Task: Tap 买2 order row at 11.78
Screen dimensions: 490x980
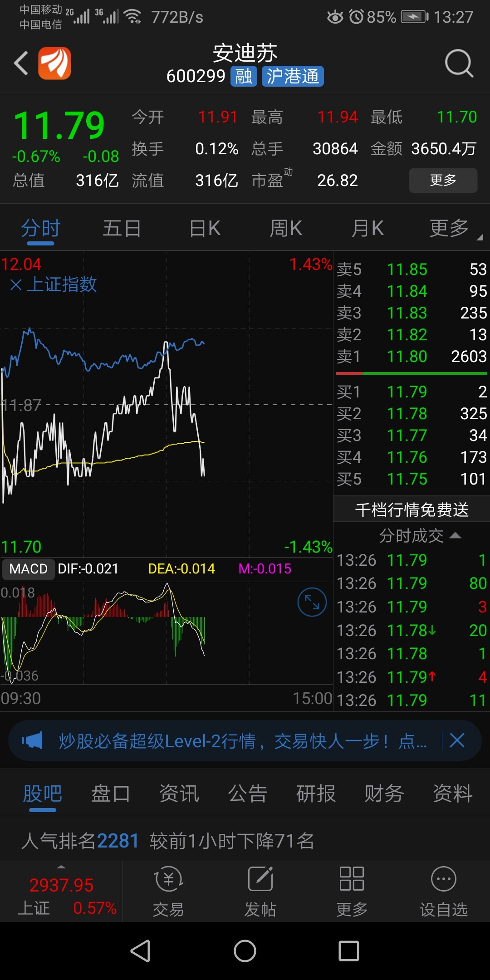Action: pos(412,413)
